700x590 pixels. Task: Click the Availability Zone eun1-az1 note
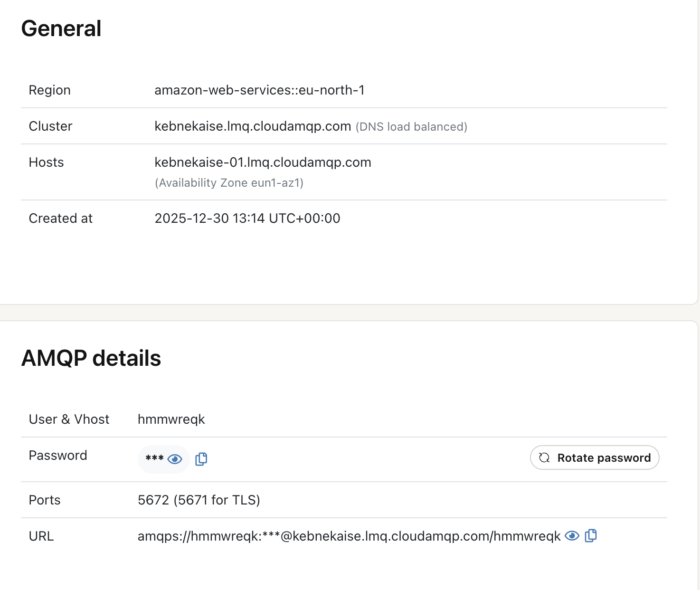(x=229, y=183)
